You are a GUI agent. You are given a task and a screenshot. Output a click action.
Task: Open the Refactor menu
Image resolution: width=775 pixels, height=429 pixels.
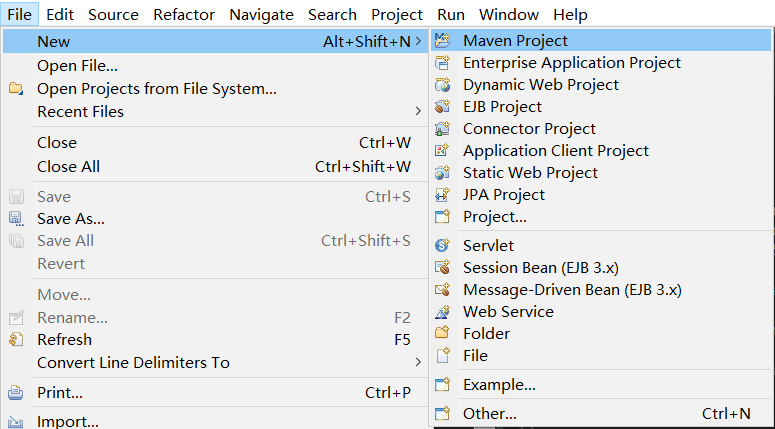[184, 14]
